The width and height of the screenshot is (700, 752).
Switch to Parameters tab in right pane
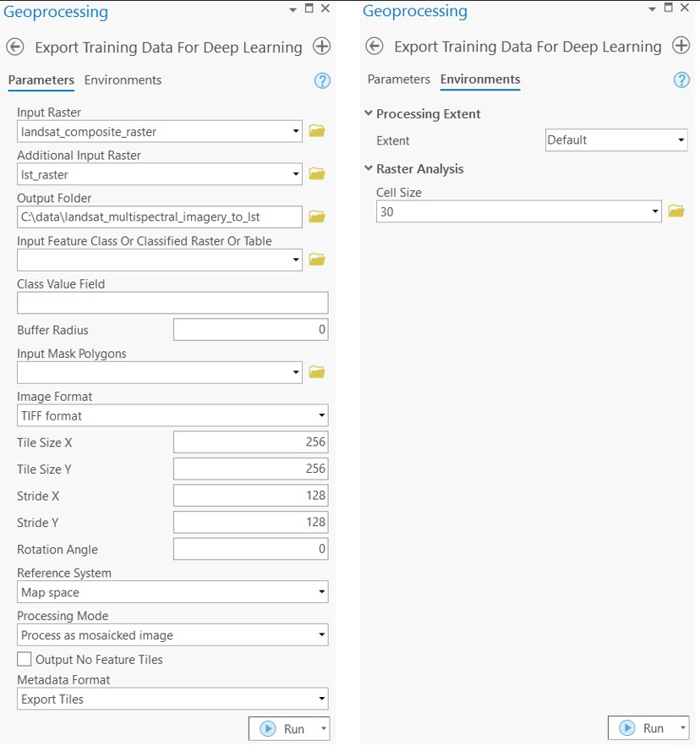[x=399, y=80]
